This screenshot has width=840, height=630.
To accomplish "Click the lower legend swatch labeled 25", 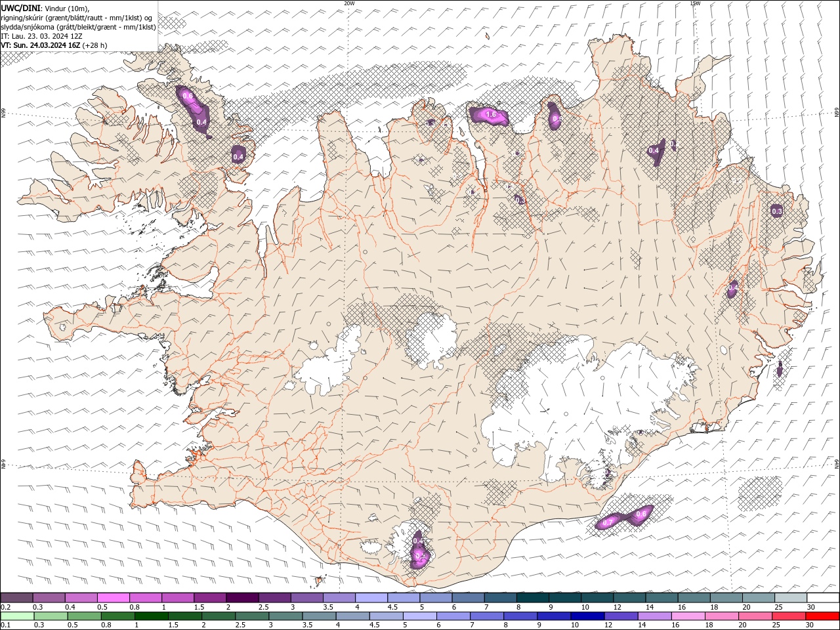I will (789, 616).
